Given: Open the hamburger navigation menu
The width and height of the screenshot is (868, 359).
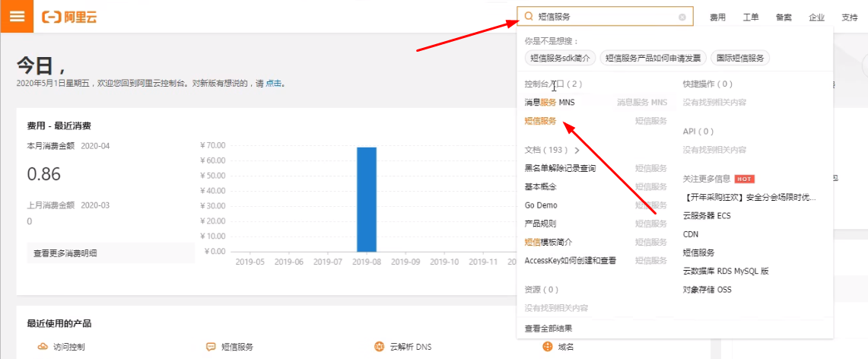Looking at the screenshot, I should click(x=17, y=16).
